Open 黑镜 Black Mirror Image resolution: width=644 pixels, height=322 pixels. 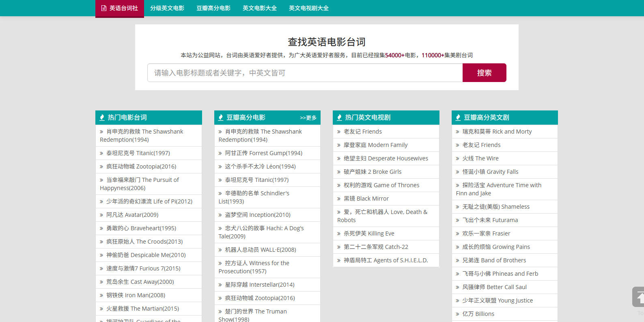click(x=366, y=199)
